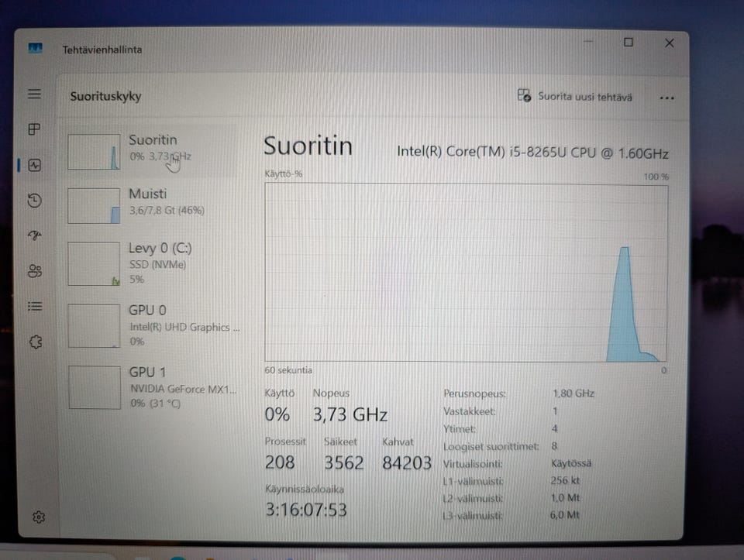Click the Virtualisointi value Käytössä
Image resolution: width=744 pixels, height=560 pixels.
coord(571,463)
